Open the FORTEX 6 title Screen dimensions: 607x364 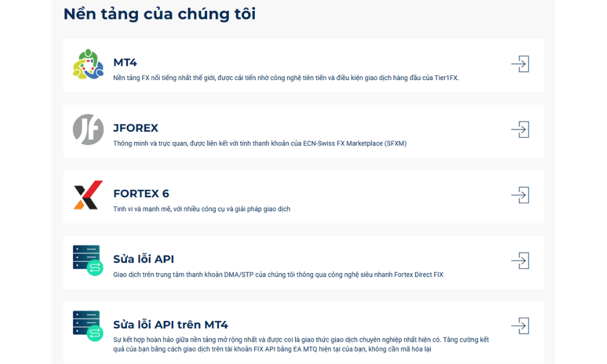(x=141, y=194)
